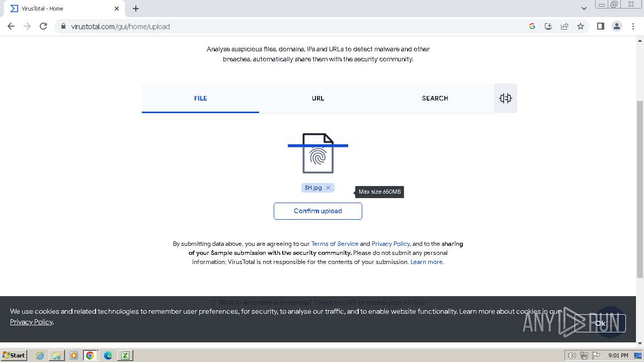Viewport: 644px width, 362px height.
Task: Click the API scripts icon beside the SEARCH tab
Action: [506, 98]
